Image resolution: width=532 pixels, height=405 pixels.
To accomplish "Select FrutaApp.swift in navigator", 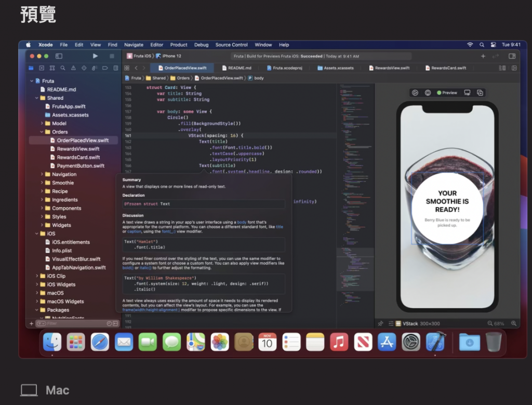I will [65, 107].
